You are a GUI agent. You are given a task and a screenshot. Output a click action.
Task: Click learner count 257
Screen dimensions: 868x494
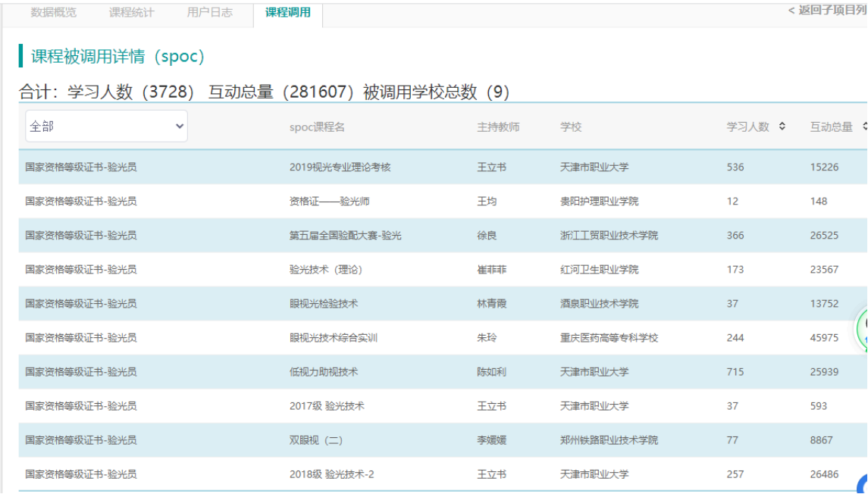pos(735,474)
